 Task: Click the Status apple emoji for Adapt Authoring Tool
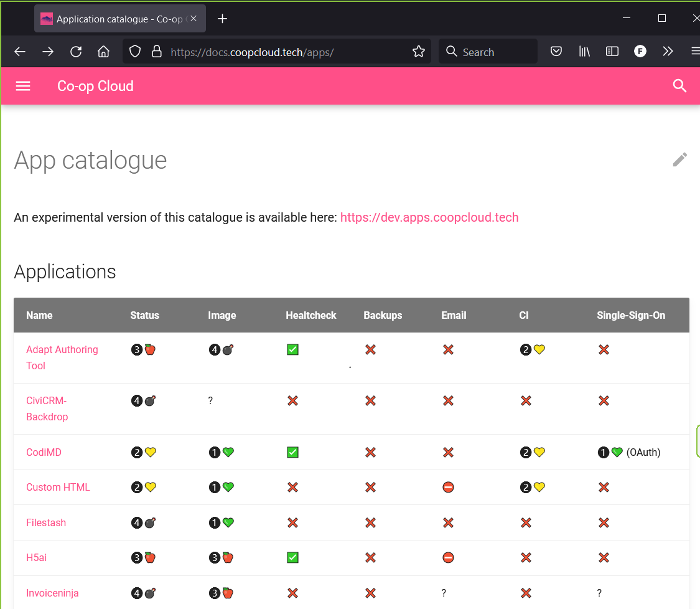150,349
